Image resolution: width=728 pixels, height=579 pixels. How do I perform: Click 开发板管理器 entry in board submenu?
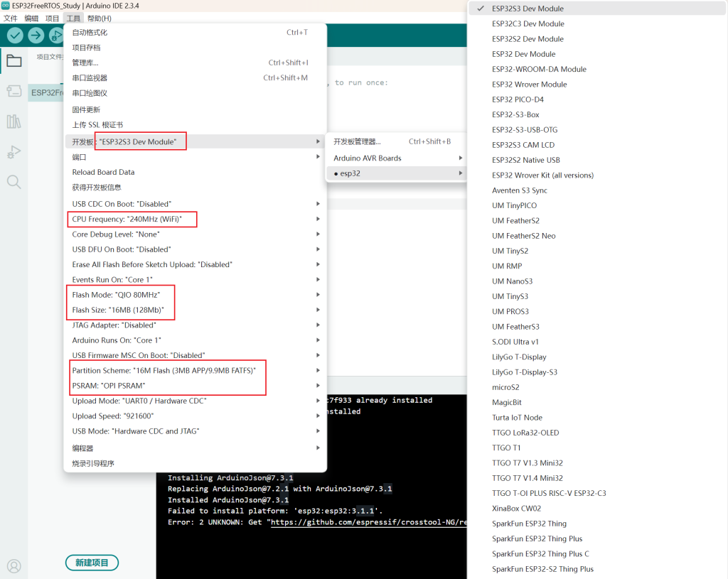pyautogui.click(x=357, y=141)
